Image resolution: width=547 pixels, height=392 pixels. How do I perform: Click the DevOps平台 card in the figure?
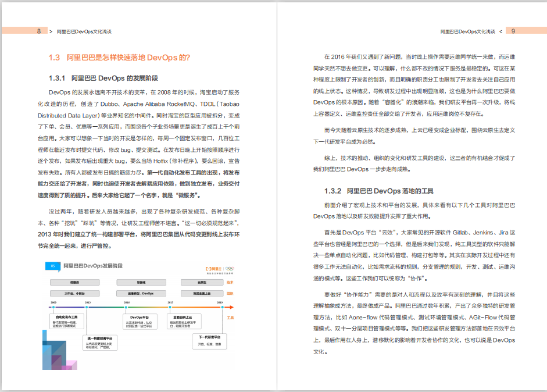tap(140, 322)
